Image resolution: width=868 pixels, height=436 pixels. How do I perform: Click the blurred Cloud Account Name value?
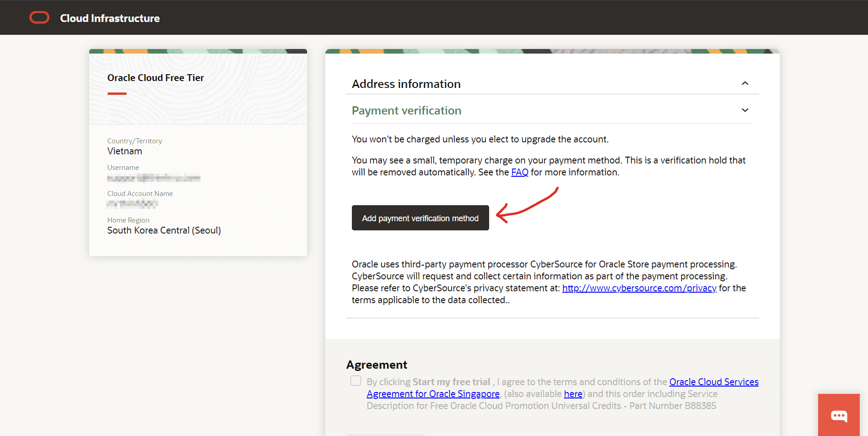pos(133,204)
